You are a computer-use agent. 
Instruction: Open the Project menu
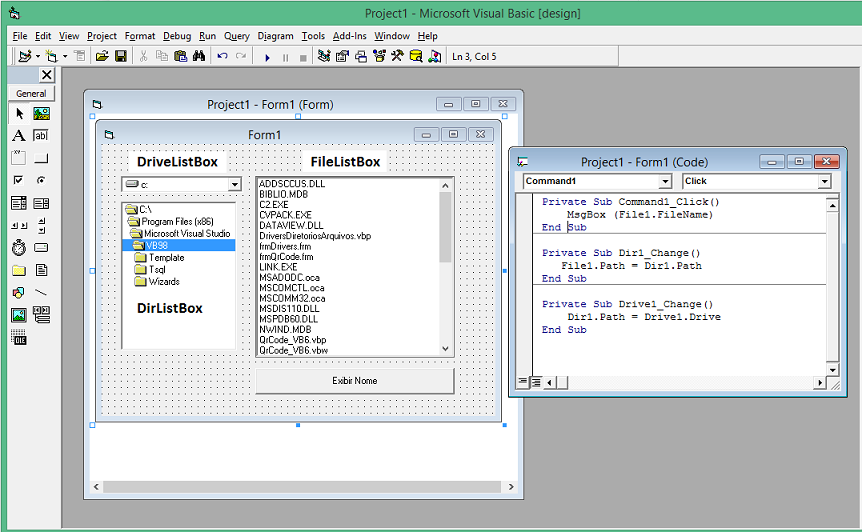(x=102, y=36)
